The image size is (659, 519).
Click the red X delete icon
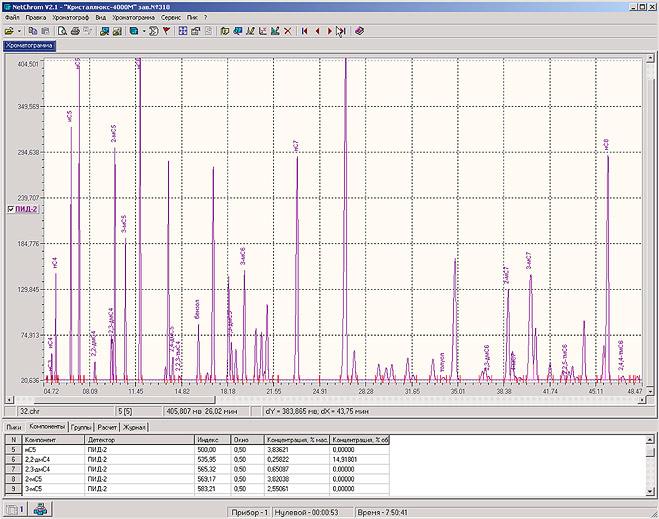pyautogui.click(x=288, y=31)
